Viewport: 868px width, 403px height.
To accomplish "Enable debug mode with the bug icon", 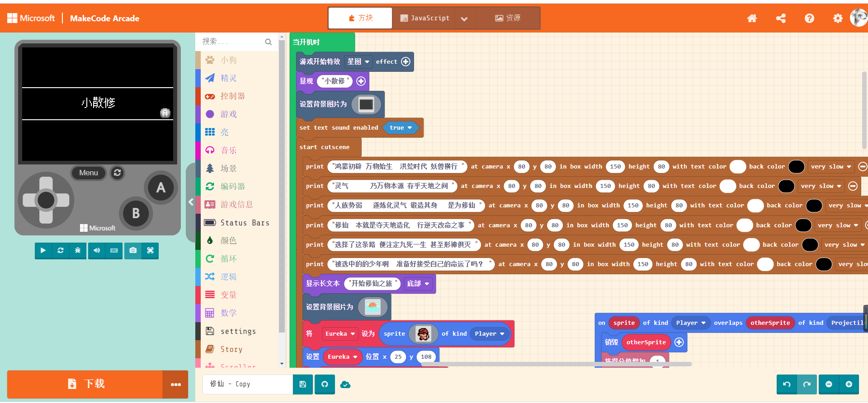I will [77, 250].
